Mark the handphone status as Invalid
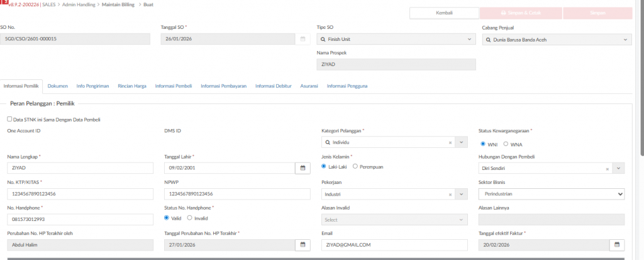644x260 pixels. pos(190,218)
